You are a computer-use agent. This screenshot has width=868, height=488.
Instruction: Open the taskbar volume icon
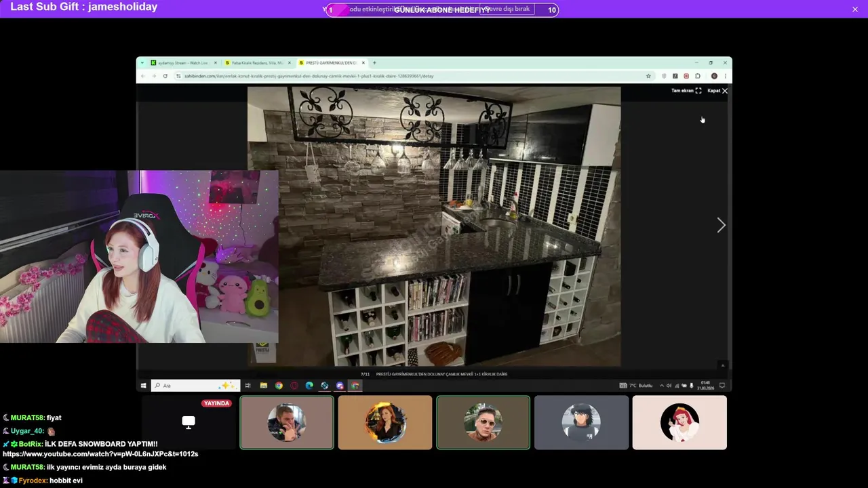[x=669, y=386]
